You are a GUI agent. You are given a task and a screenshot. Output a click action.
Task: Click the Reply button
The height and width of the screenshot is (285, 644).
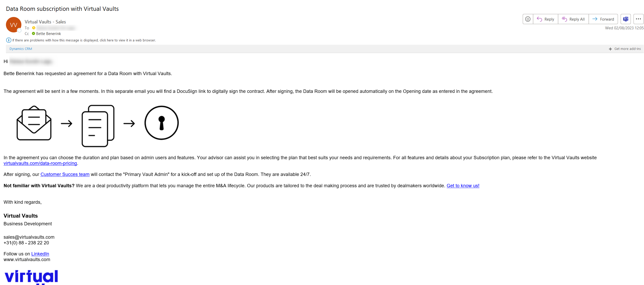[546, 19]
